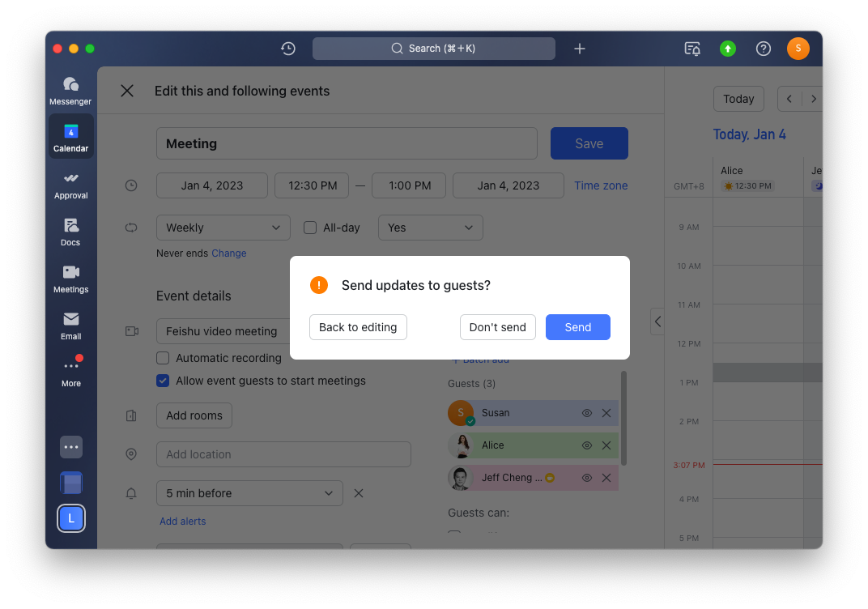Open the Weekly recurrence dropdown
The image size is (868, 609).
click(x=223, y=228)
